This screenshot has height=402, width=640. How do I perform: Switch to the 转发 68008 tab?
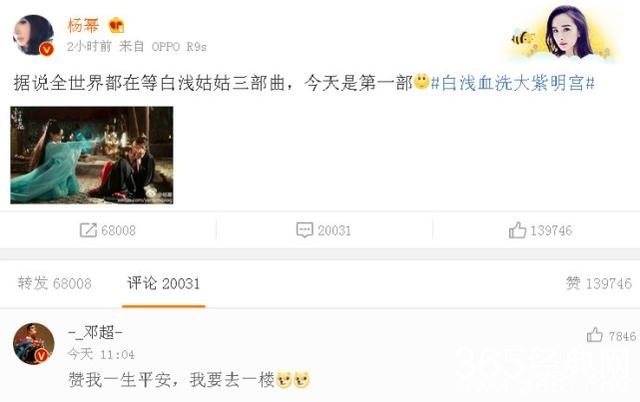(x=55, y=283)
